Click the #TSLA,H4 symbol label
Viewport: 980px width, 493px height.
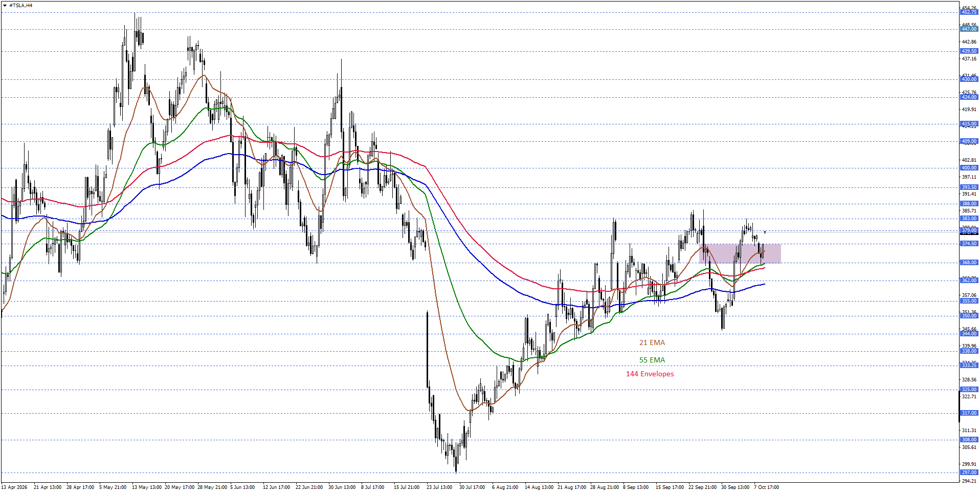(x=20, y=6)
